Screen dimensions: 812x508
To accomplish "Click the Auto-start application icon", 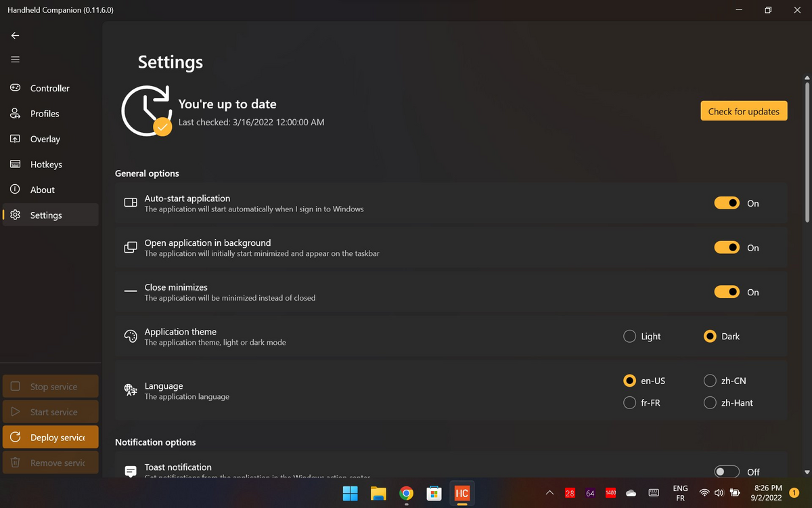I will coord(131,203).
